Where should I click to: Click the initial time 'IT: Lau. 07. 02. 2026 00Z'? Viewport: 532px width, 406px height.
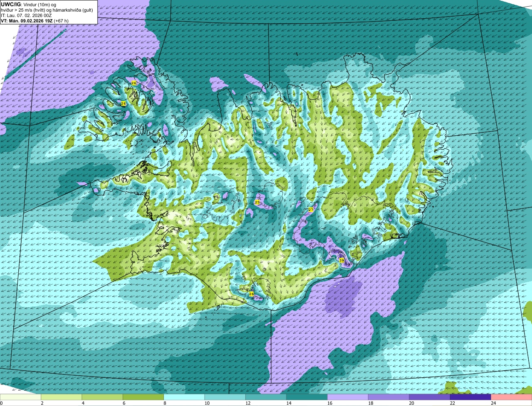(26, 15)
